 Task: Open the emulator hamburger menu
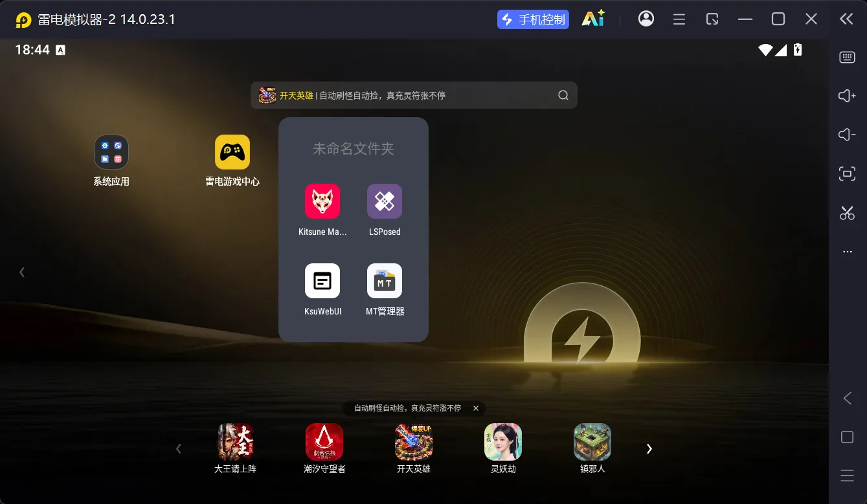click(x=679, y=19)
